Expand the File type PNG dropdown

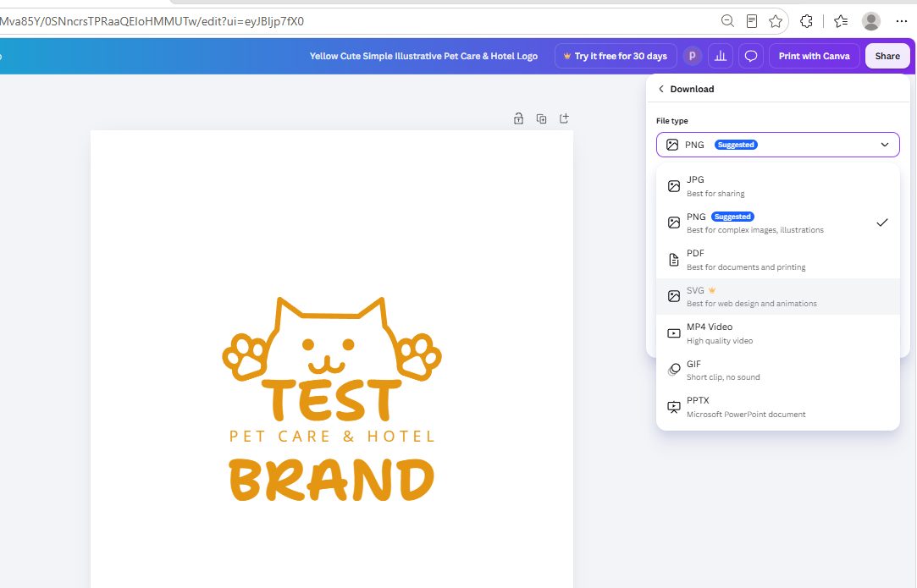coord(778,145)
